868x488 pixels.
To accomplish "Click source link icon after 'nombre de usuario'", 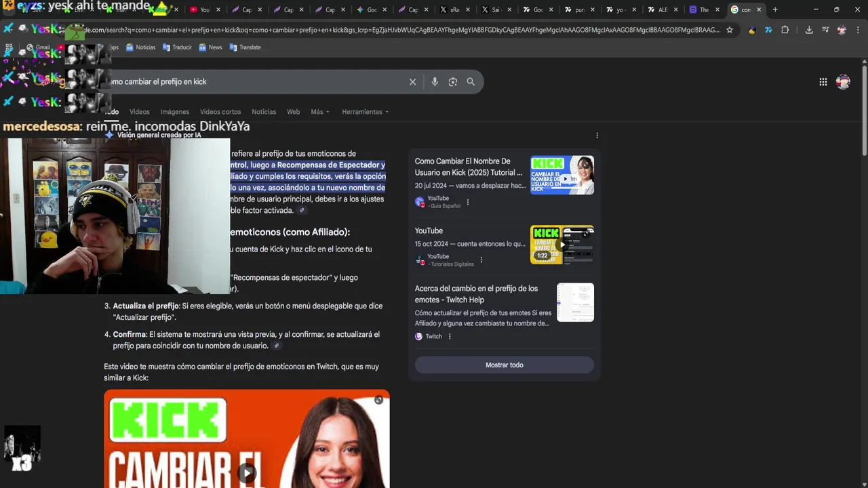I will click(276, 346).
